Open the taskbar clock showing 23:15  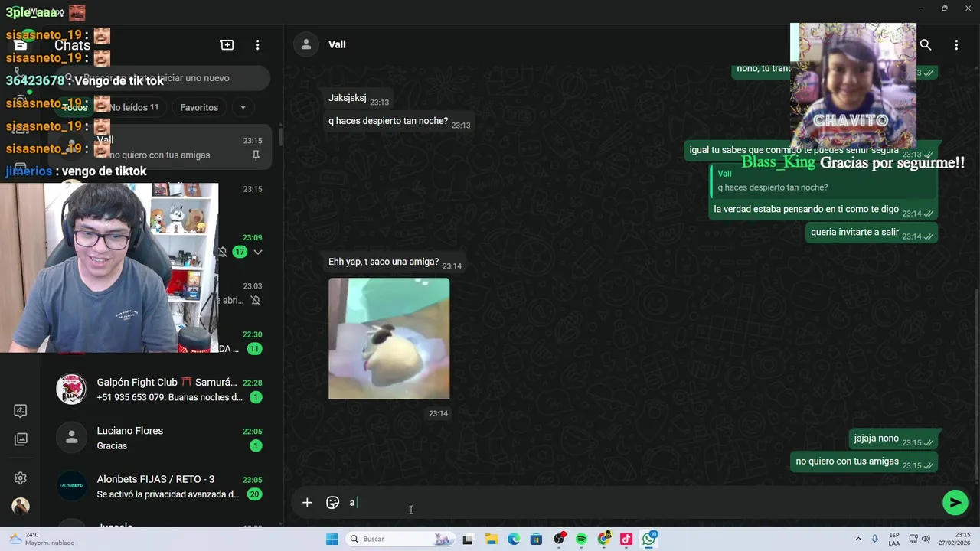[x=956, y=540]
